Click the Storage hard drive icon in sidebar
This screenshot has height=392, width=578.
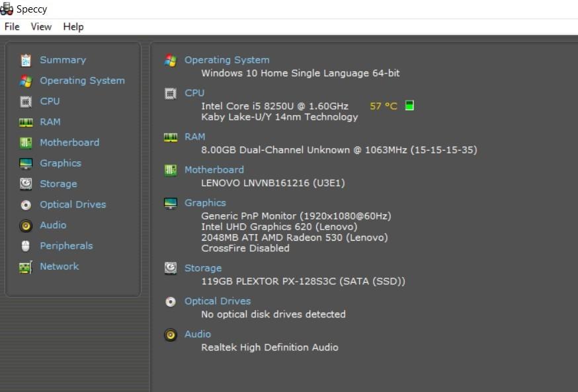pyautogui.click(x=26, y=184)
